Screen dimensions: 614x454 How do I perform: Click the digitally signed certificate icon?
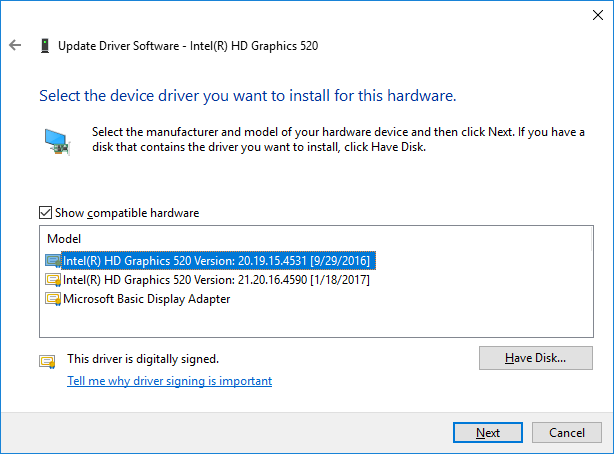tap(47, 360)
